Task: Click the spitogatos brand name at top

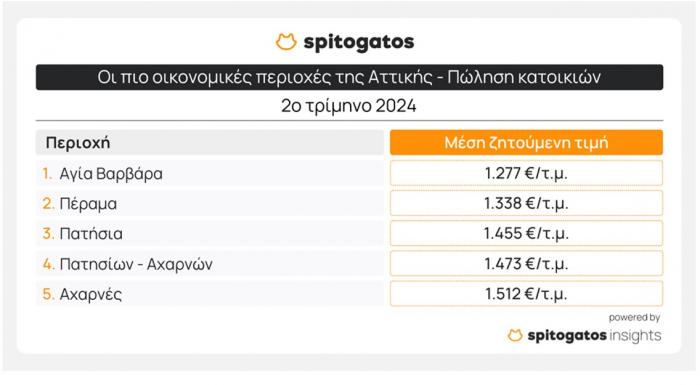Action: pyautogui.click(x=359, y=42)
